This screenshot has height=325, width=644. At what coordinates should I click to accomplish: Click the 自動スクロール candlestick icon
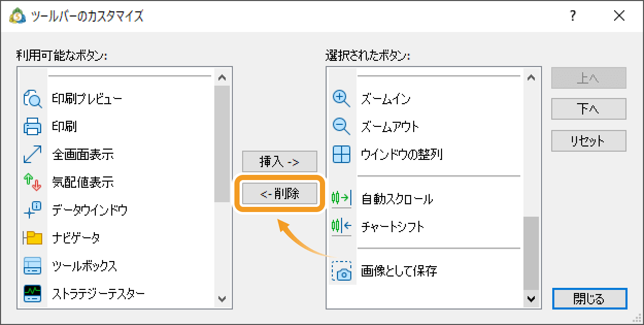[x=342, y=198]
